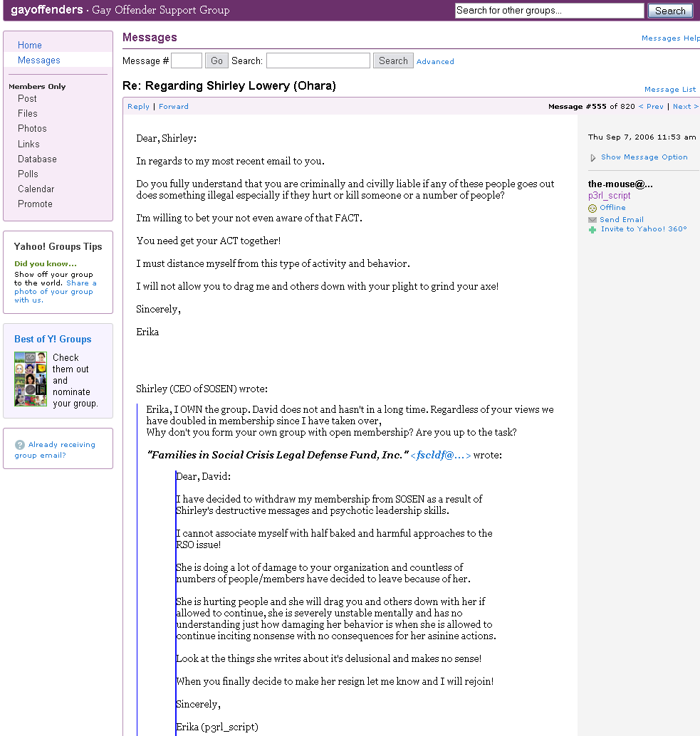The width and height of the screenshot is (700, 736).
Task: Focus the Message # input field
Action: click(x=187, y=61)
